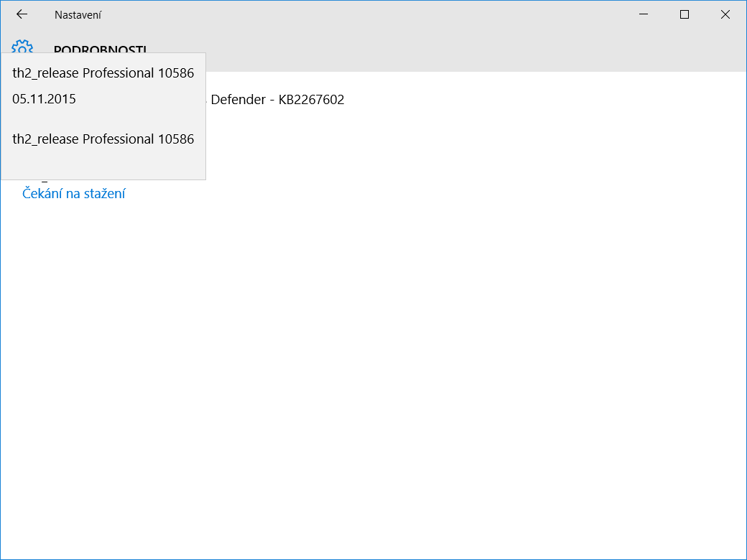Click the Nastavení window title

point(78,15)
